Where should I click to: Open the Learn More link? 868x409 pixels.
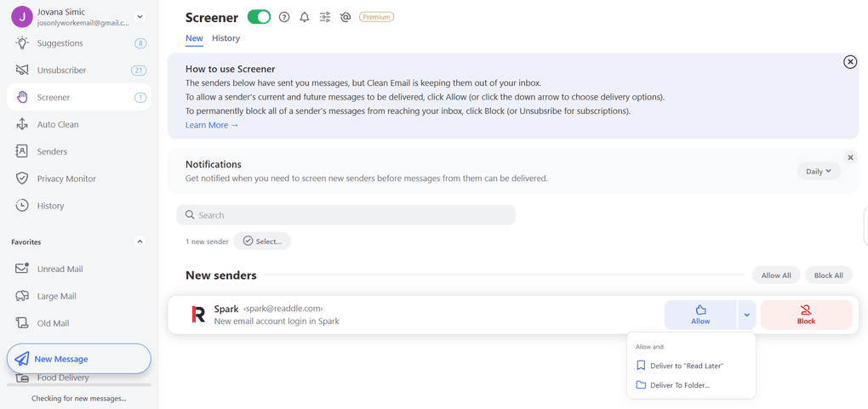pyautogui.click(x=211, y=125)
